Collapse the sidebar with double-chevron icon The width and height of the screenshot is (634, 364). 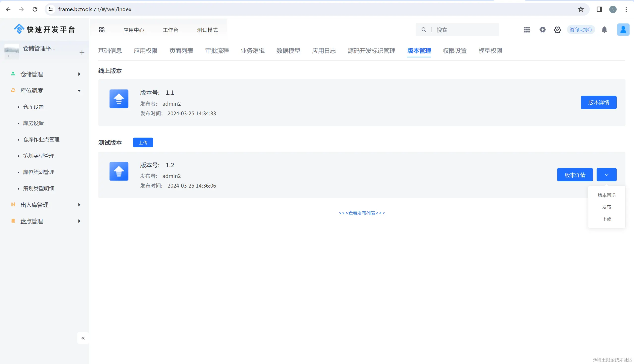pos(83,338)
